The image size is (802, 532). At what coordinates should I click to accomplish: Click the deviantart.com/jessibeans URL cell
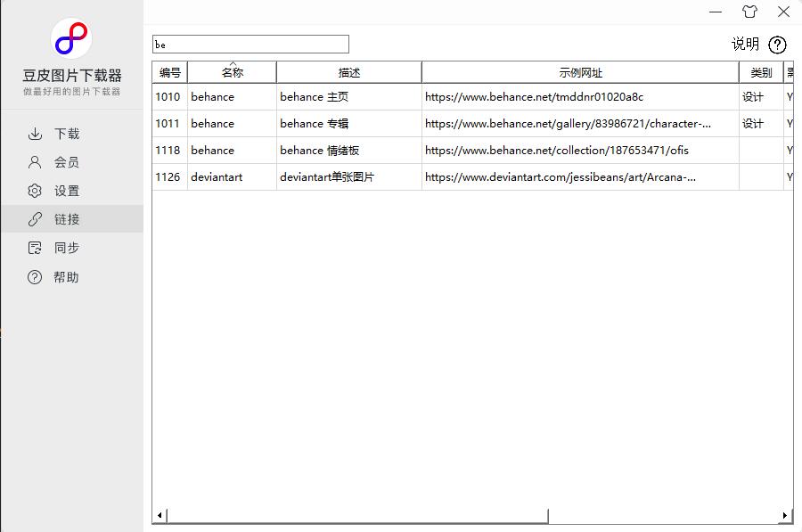pyautogui.click(x=580, y=177)
